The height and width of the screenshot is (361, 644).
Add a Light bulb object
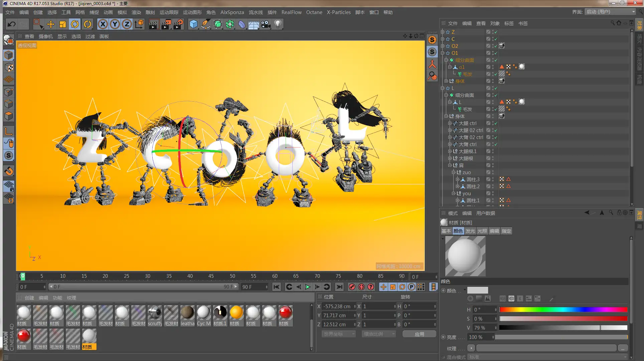click(278, 24)
